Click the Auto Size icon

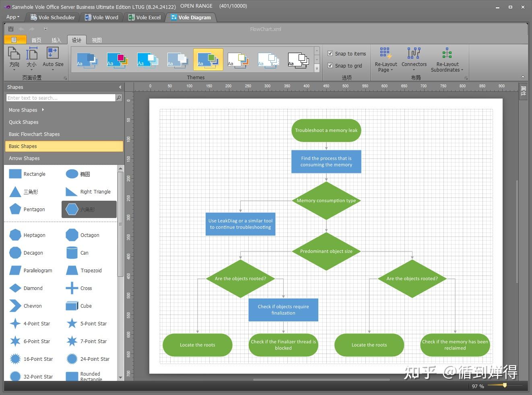pyautogui.click(x=53, y=53)
